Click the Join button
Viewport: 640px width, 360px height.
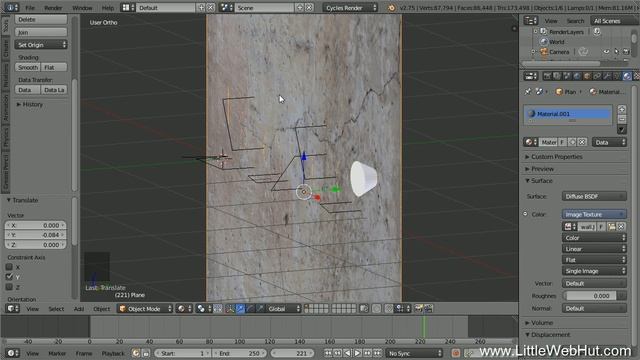(41, 32)
